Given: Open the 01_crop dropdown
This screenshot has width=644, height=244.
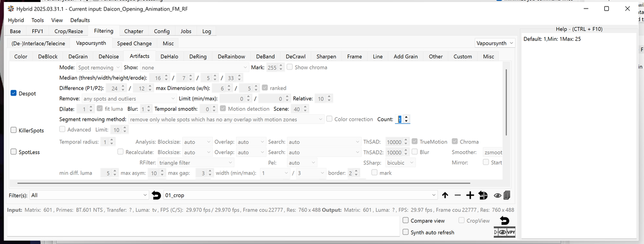Looking at the screenshot, I should tap(300, 195).
